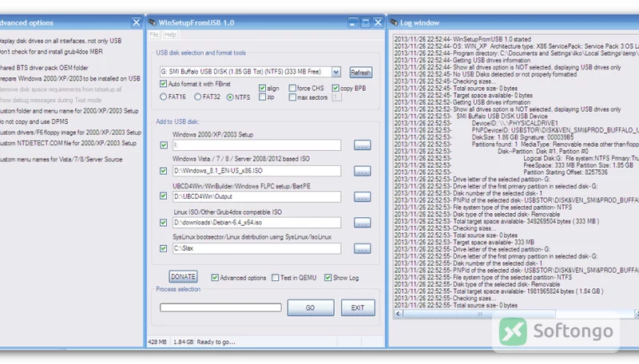639x364 pixels.
Task: Enable the max sectors checkbox
Action: tap(292, 97)
